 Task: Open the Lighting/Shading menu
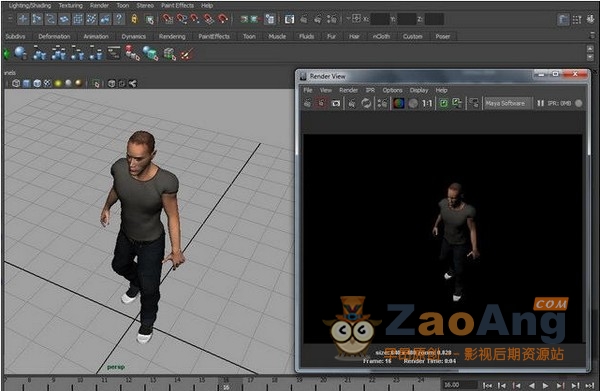(x=30, y=5)
